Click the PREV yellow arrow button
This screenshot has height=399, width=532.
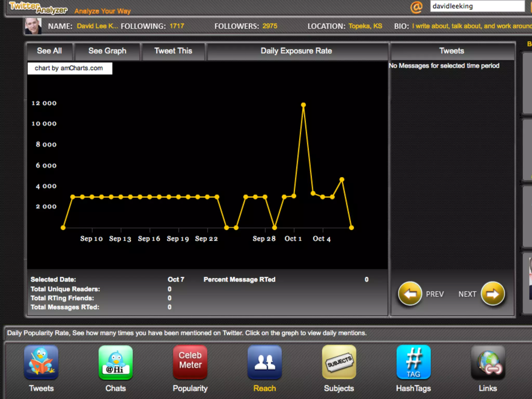[x=410, y=294]
